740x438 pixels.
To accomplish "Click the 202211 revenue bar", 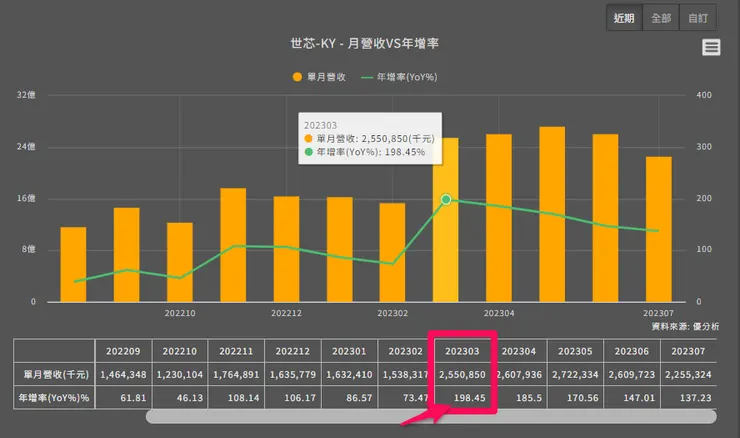I will pos(233,245).
